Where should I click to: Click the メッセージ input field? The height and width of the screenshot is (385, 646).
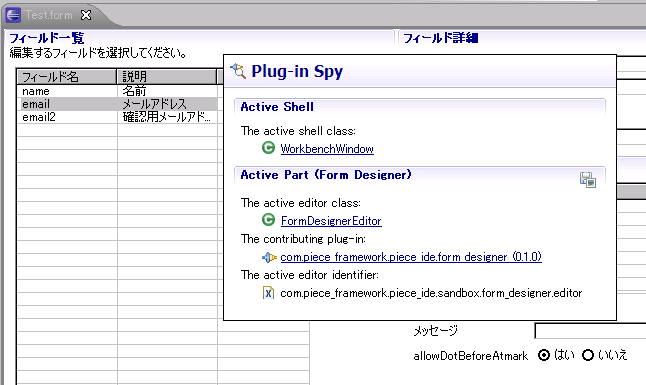[x=590, y=331]
